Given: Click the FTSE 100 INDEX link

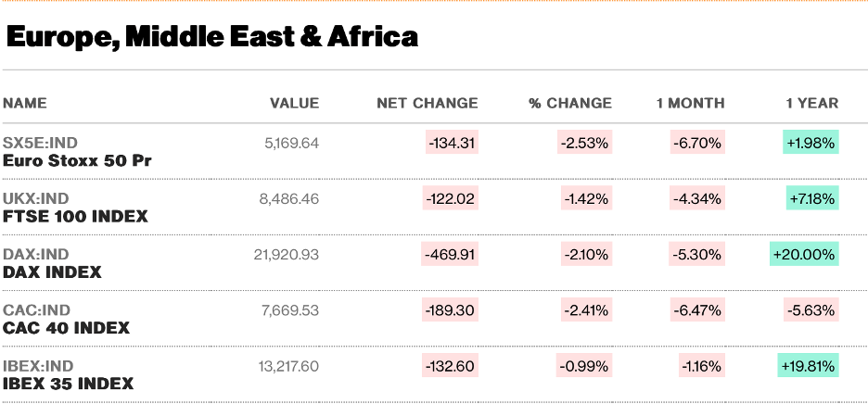Looking at the screenshot, I should [x=75, y=216].
